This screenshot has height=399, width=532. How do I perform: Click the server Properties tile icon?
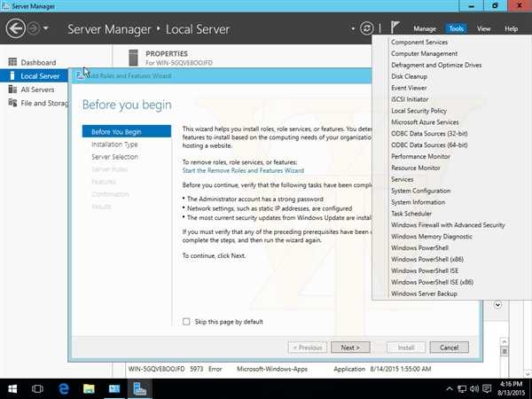coord(133,58)
